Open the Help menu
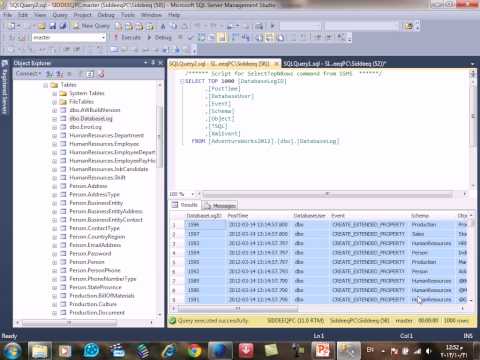Image resolution: width=480 pixels, height=360 pixels. [174, 15]
